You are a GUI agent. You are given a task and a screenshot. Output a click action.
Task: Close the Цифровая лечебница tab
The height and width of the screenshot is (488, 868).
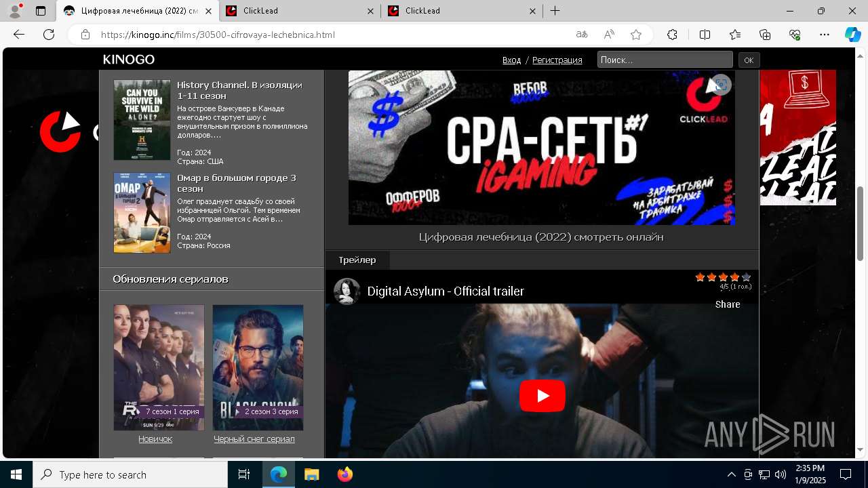click(209, 11)
